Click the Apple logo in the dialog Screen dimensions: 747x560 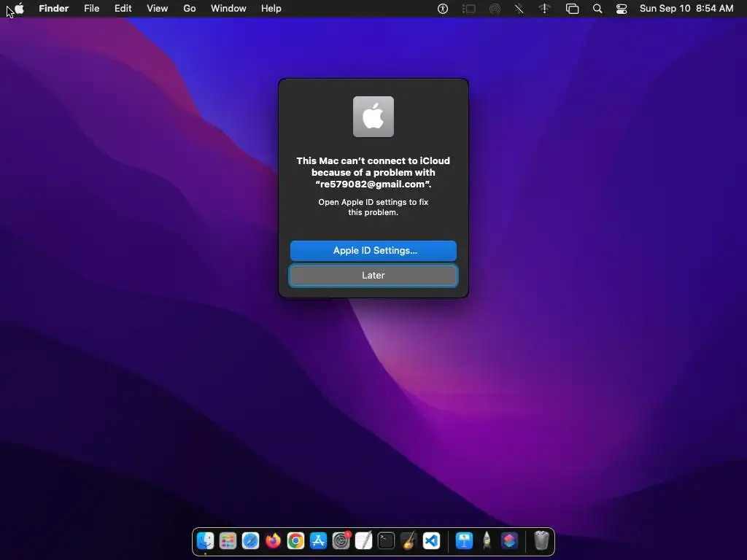tap(373, 117)
